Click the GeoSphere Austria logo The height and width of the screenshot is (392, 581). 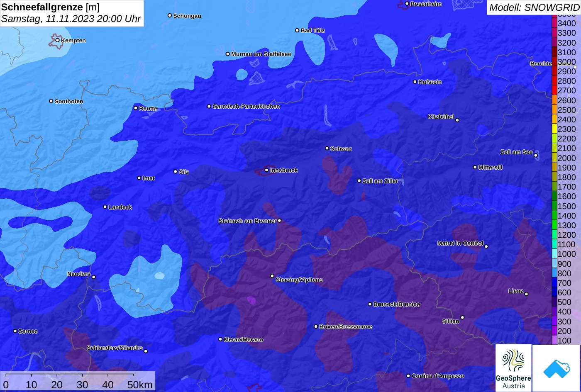(513, 368)
